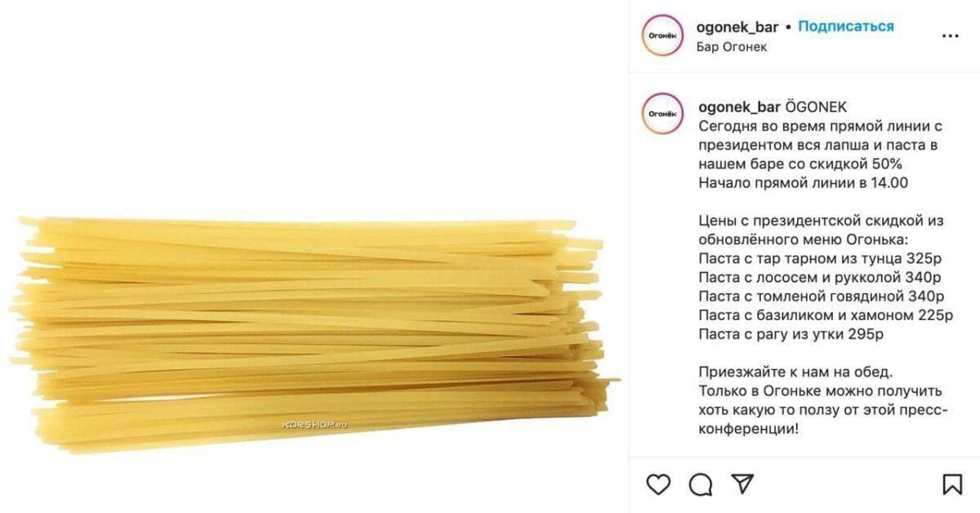Click the ÖGONEK title in the caption
Screen dimensions: 980x513
tap(817, 107)
